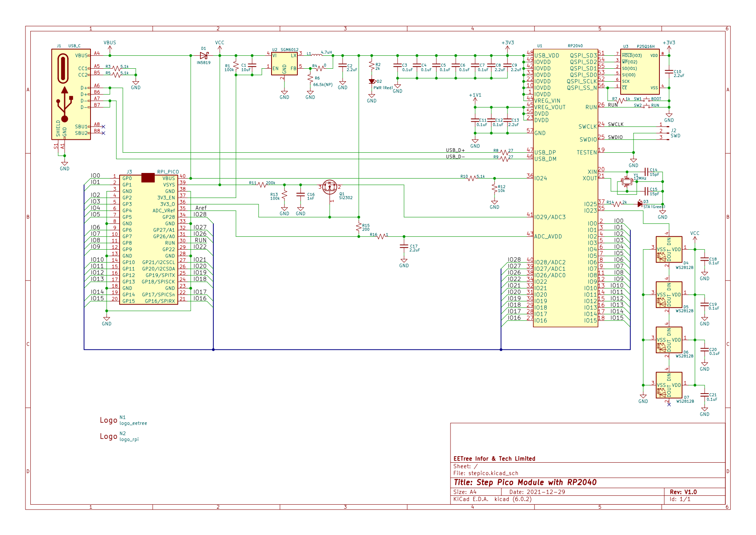756x535 pixels.
Task: Click the 'Id: 1/1' field
Action: [680, 499]
